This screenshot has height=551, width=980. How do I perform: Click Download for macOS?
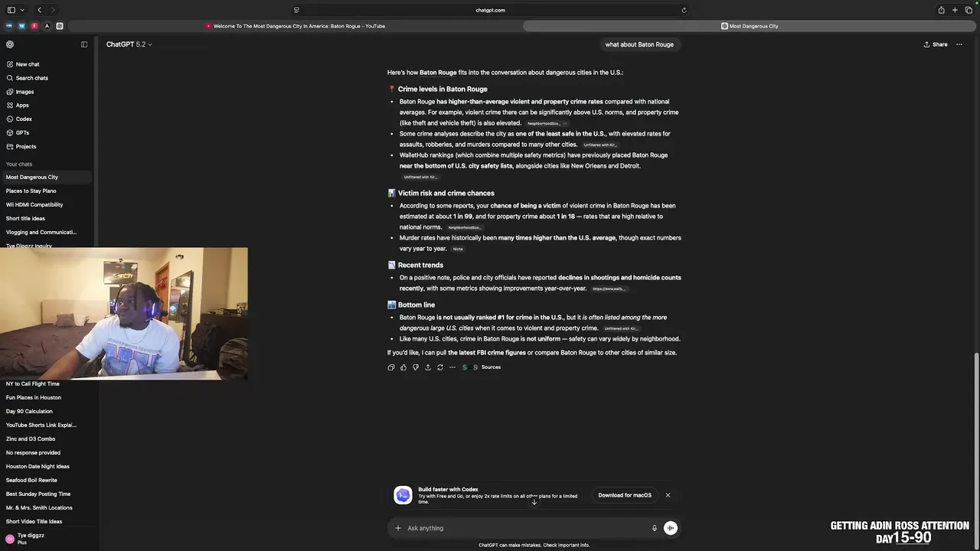click(x=625, y=495)
